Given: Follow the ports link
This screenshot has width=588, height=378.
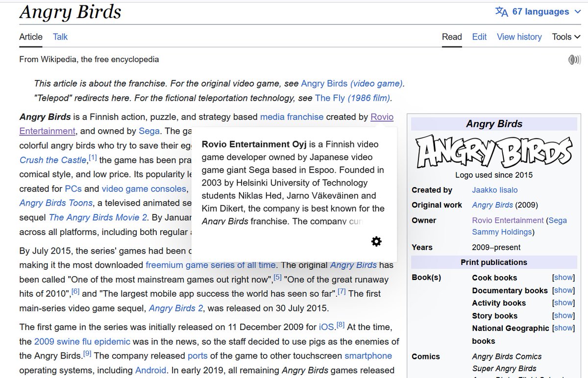Looking at the screenshot, I should pos(197,355).
